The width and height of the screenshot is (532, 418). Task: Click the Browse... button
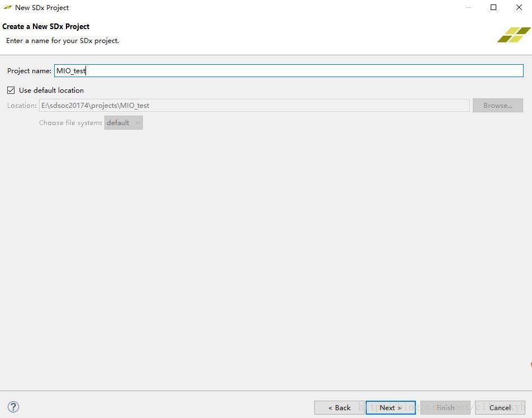(498, 105)
